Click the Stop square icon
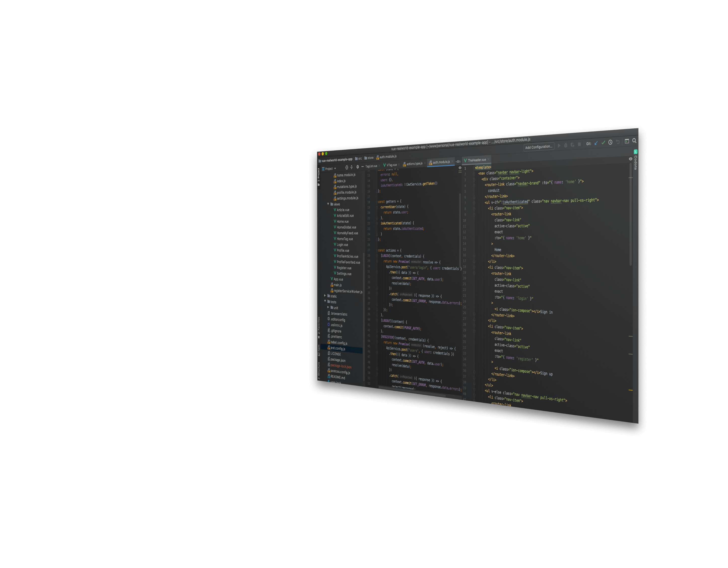The height and width of the screenshot is (568, 728). pyautogui.click(x=579, y=144)
